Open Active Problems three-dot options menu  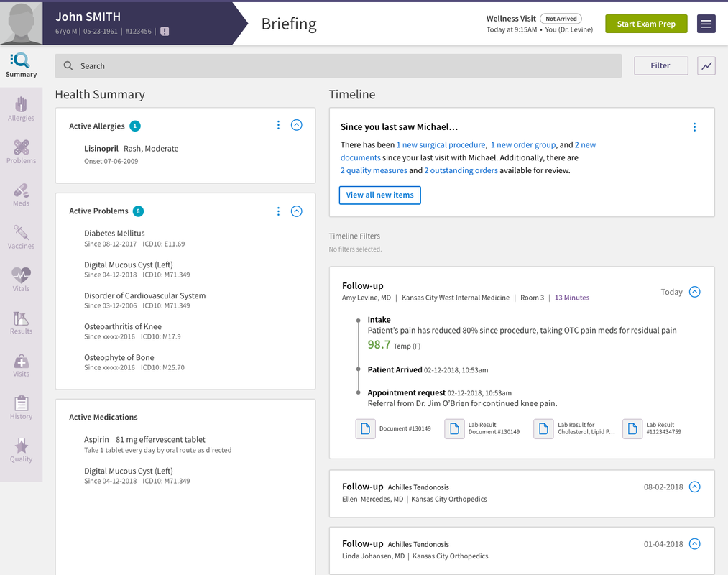click(x=278, y=211)
